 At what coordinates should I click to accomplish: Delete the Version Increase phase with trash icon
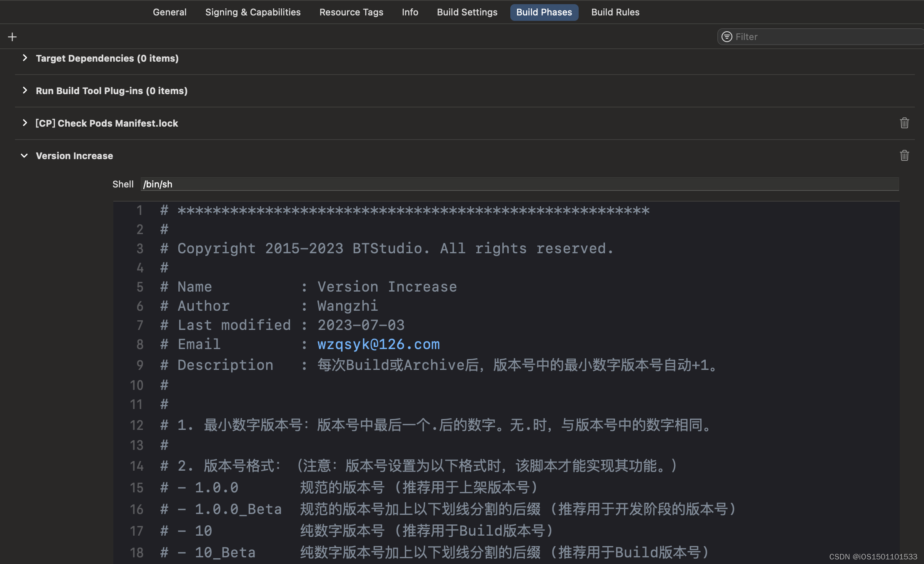click(904, 156)
